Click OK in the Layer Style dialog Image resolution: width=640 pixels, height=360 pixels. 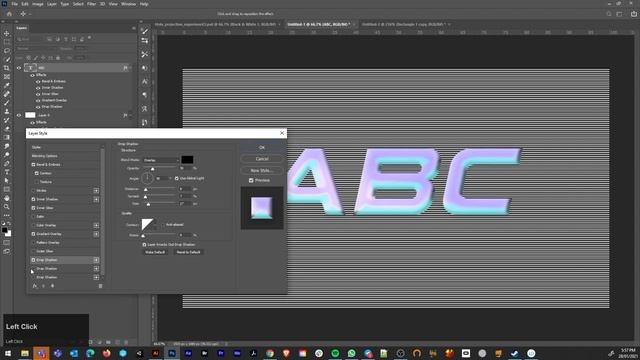tap(262, 147)
